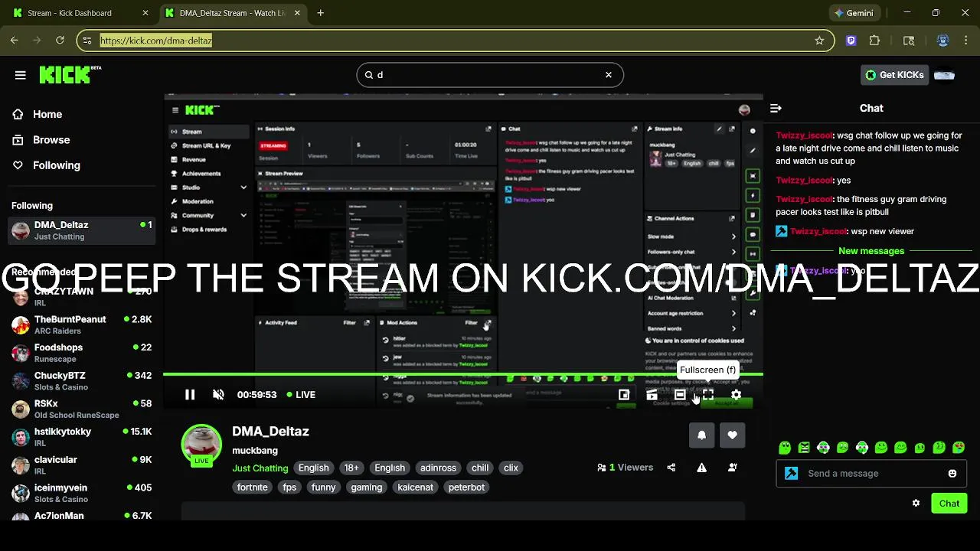Viewport: 980px width, 551px height.
Task: Toggle notification bell for DMA_Deltaz
Action: (701, 435)
